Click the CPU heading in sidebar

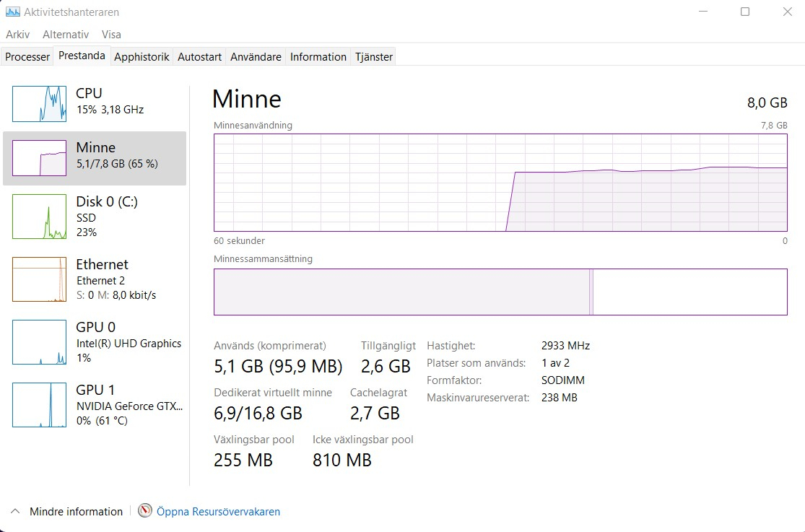pos(89,93)
